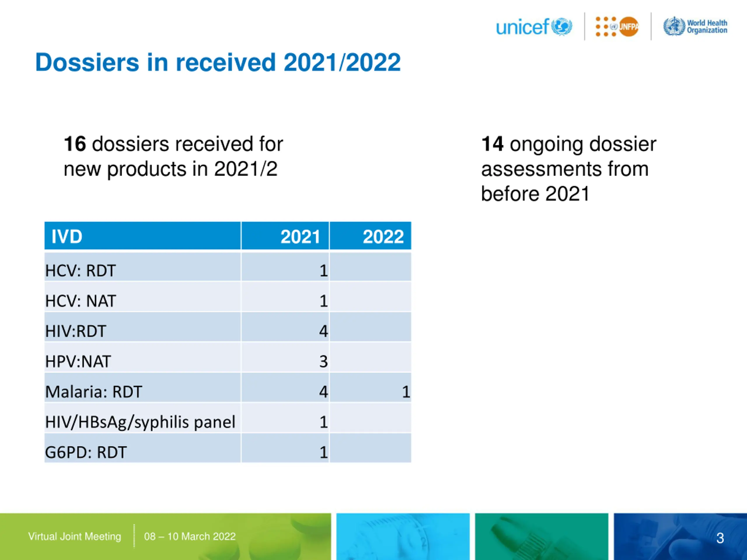Click the Malaria: RDT row label
This screenshot has width=747, height=560.
(x=94, y=391)
